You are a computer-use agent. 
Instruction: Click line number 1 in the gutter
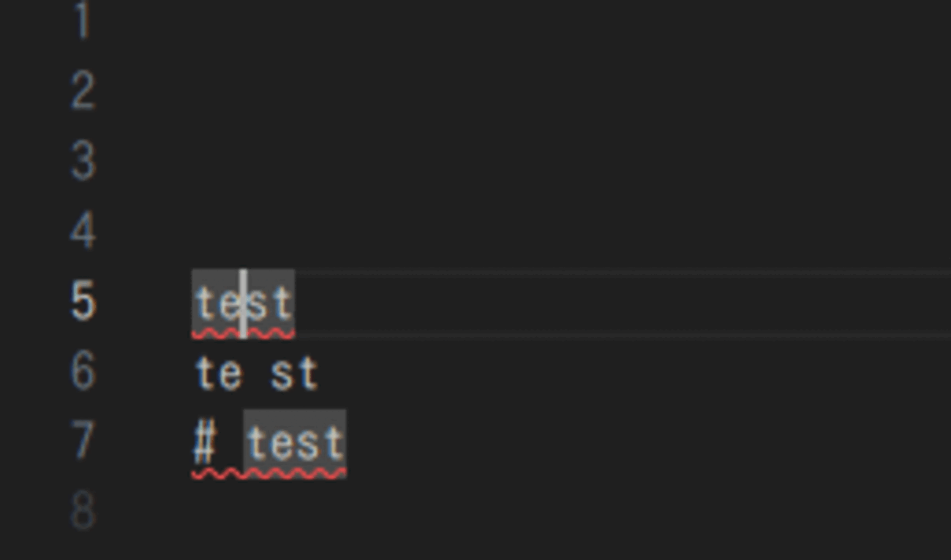tap(83, 20)
